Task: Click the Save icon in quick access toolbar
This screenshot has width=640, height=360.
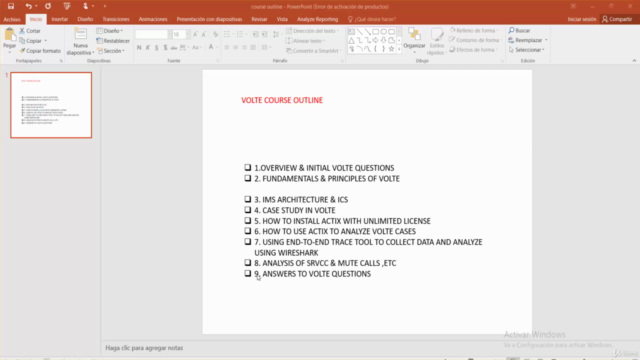Action: coord(11,6)
